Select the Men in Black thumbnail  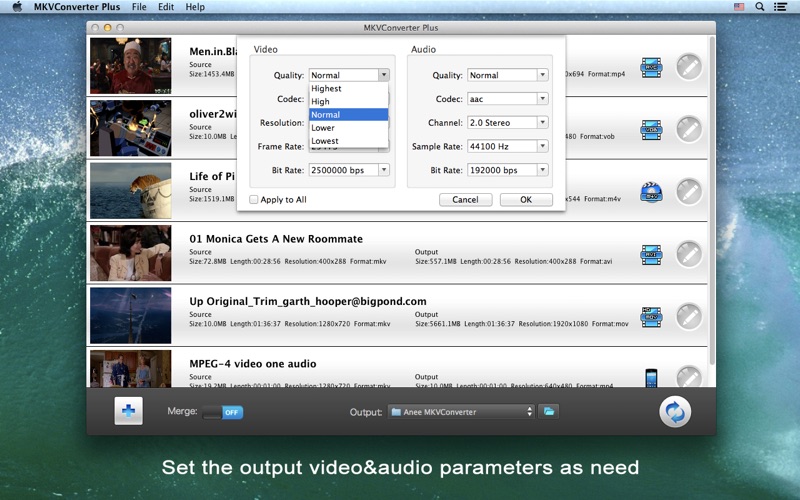[x=131, y=65]
